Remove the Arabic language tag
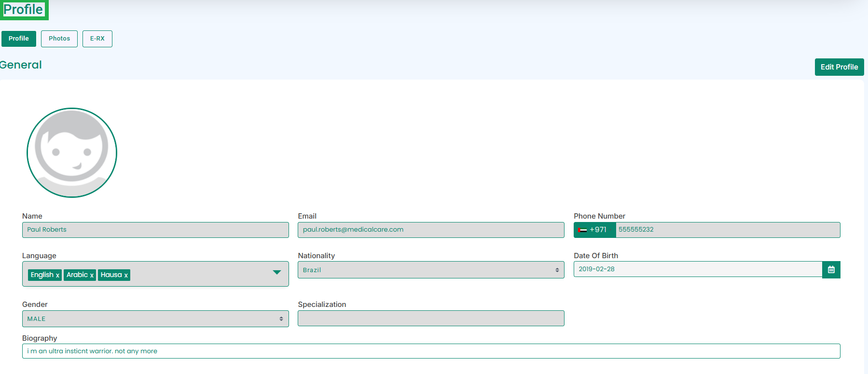This screenshot has width=868, height=374. pyautogui.click(x=92, y=275)
